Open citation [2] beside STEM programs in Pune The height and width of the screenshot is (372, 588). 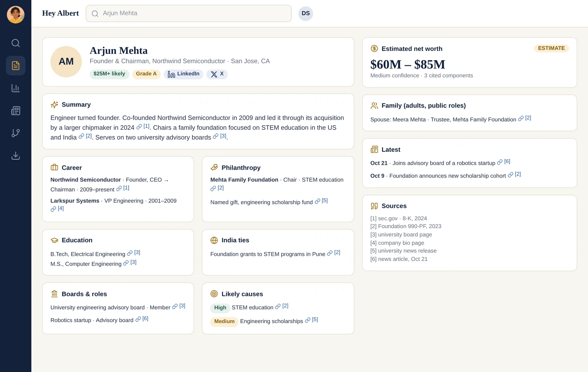tap(334, 253)
